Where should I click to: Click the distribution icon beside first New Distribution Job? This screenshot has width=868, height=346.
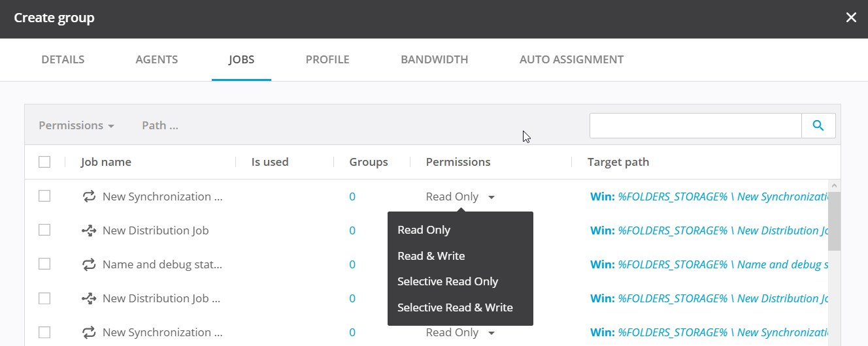89,230
